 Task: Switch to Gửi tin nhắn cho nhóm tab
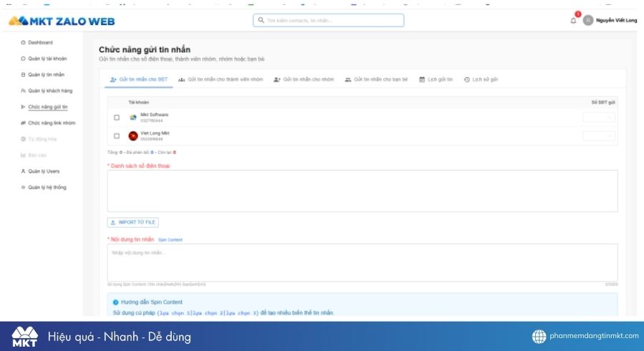(304, 80)
